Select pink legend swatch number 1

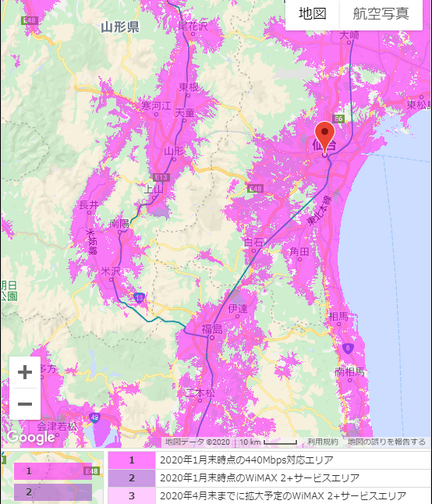pyautogui.click(x=132, y=460)
